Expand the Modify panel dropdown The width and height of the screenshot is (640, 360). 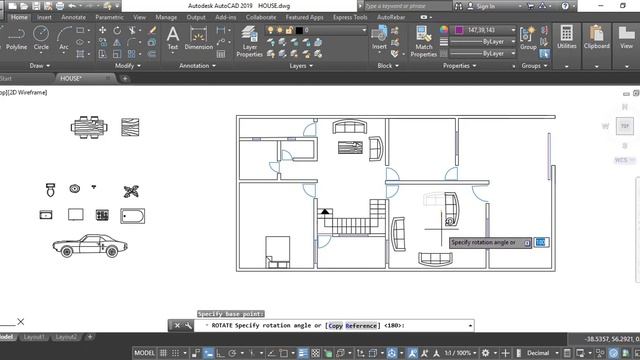tap(128, 65)
